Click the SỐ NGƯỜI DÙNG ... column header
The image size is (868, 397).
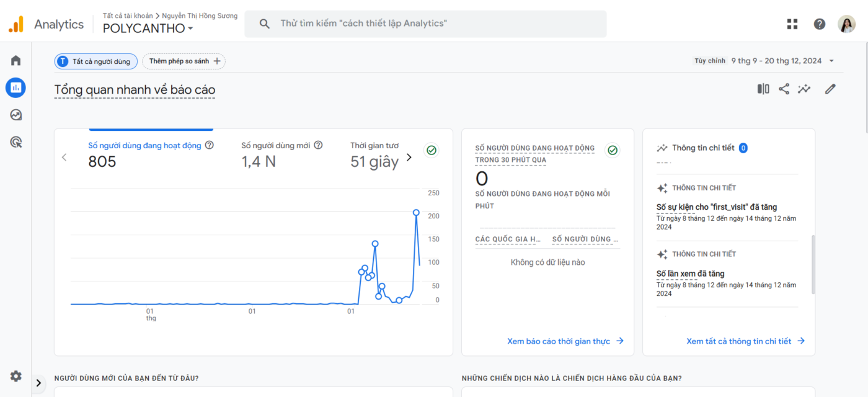[585, 239]
